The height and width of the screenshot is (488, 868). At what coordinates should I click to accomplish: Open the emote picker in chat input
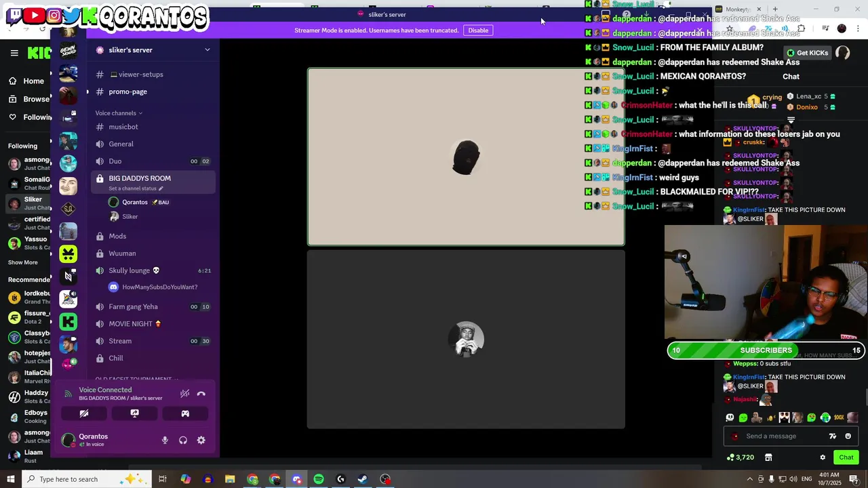848,436
